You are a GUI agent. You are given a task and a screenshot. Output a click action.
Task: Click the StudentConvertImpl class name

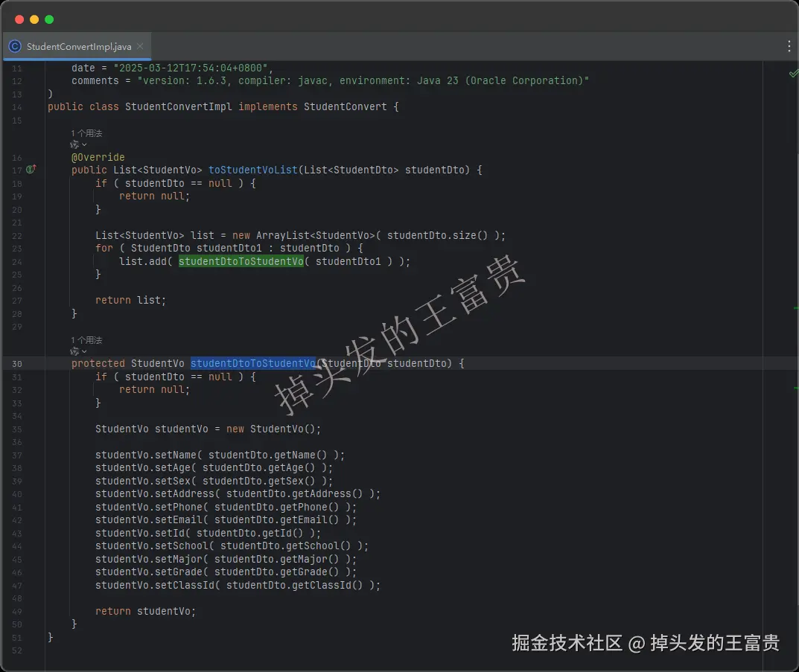179,107
